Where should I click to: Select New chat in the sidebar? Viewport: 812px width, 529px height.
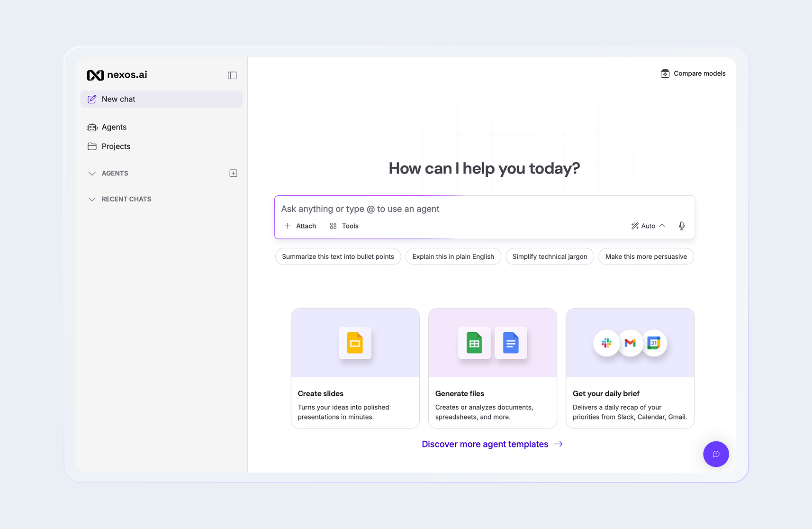(118, 99)
